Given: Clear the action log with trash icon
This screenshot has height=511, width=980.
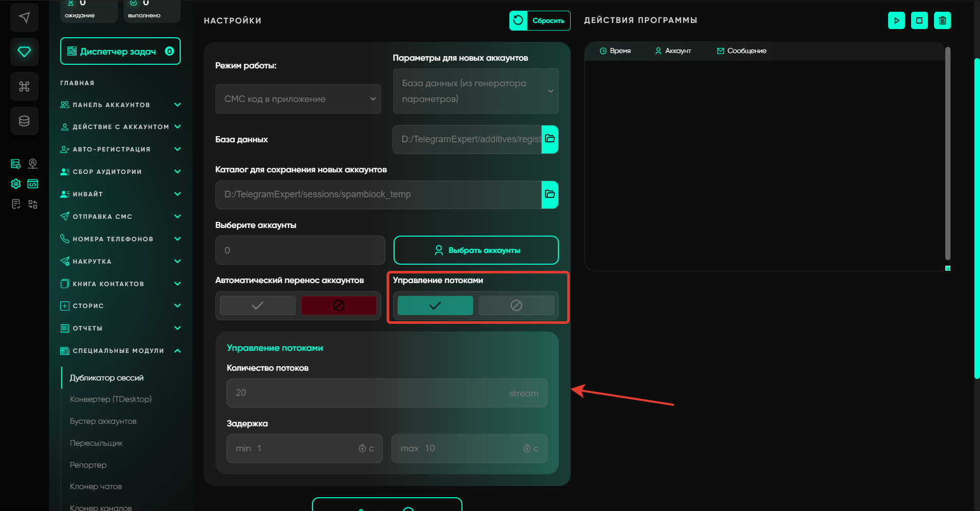Looking at the screenshot, I should (942, 20).
